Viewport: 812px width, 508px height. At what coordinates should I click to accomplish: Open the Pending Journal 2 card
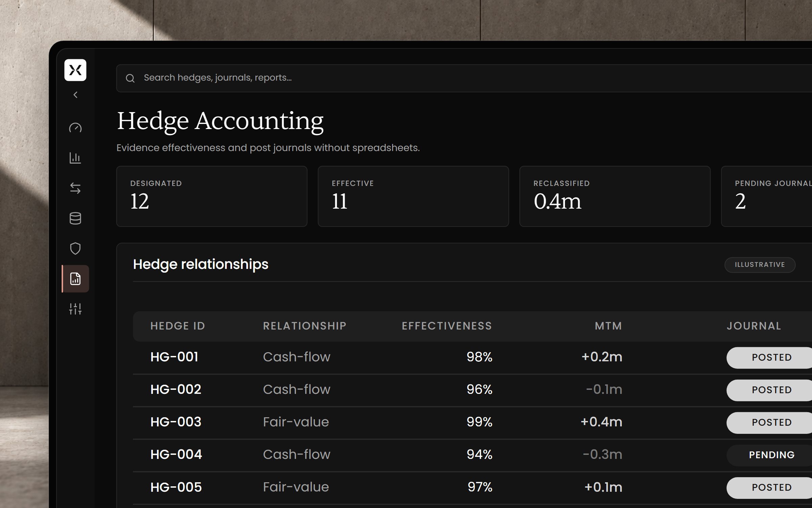coord(767,196)
